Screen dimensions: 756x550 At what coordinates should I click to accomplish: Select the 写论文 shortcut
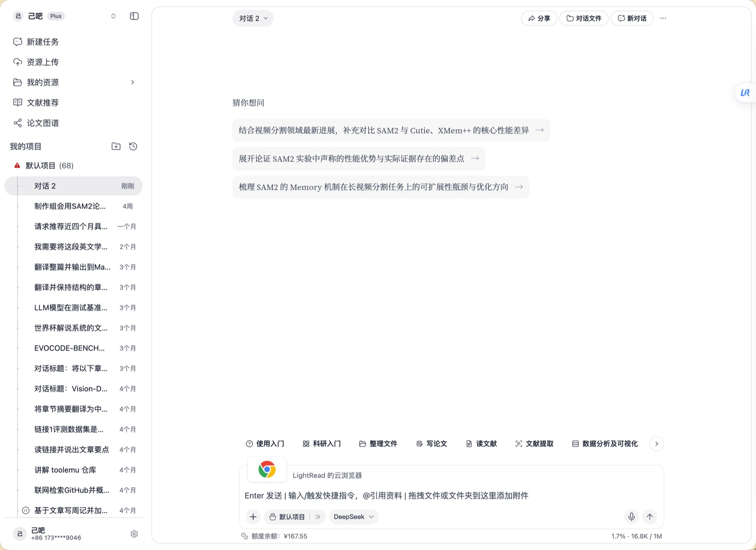pyautogui.click(x=431, y=444)
